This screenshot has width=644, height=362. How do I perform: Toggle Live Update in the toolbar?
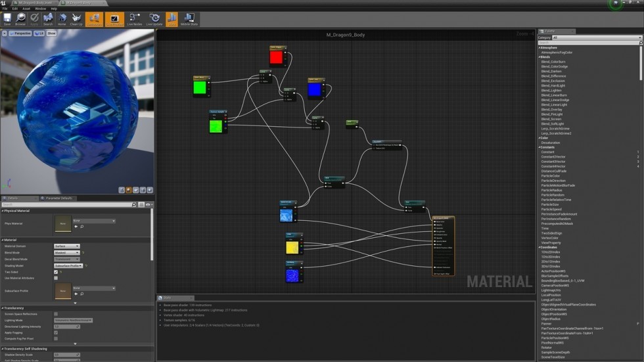coord(154,19)
